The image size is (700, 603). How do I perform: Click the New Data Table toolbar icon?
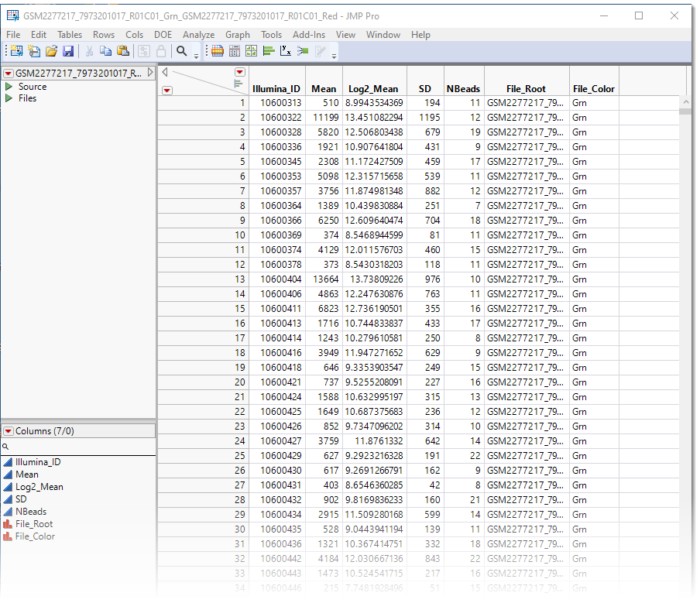pos(15,51)
